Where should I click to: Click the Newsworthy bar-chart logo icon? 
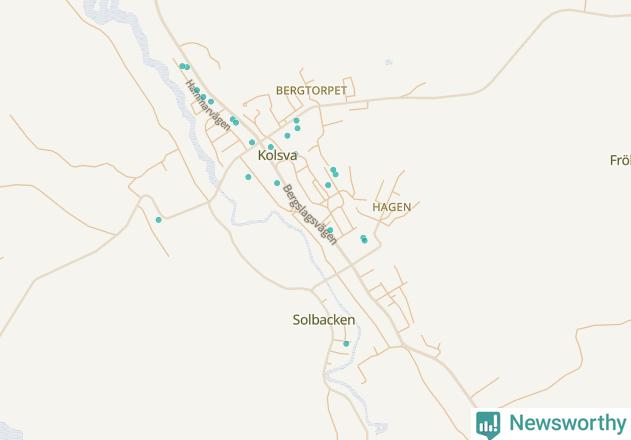coord(488,425)
